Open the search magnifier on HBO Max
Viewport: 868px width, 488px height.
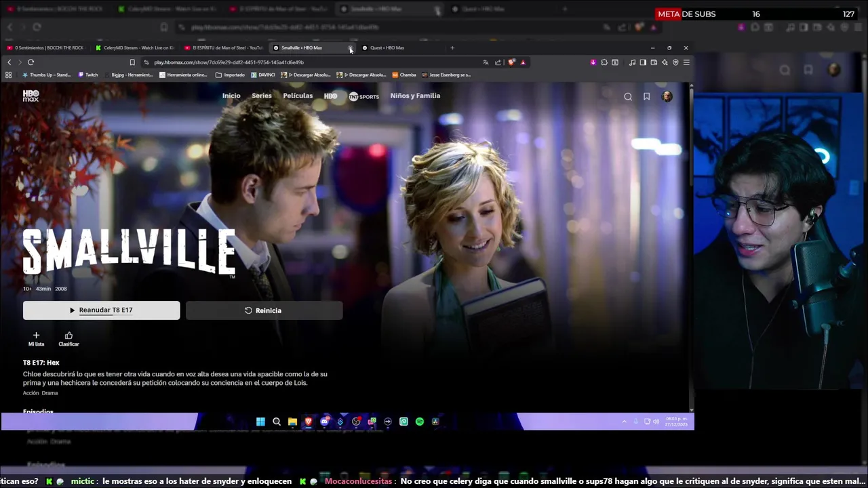click(x=628, y=96)
